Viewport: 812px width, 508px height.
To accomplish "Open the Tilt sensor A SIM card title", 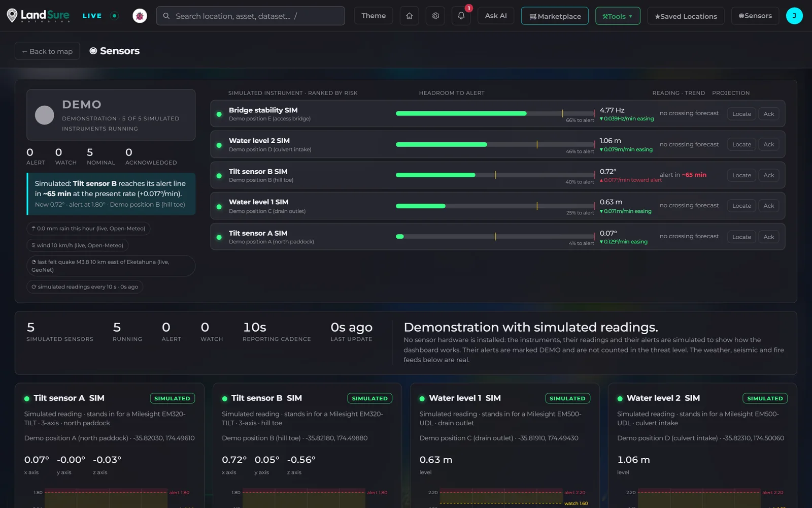I will tap(69, 398).
